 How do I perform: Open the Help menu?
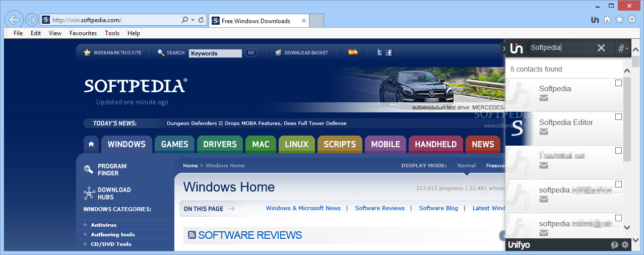(x=134, y=33)
